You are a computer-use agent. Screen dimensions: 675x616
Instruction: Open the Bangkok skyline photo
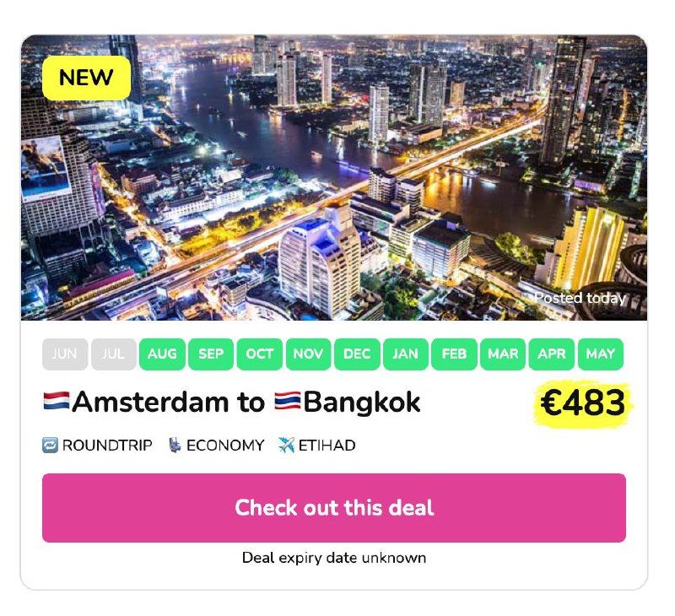coord(334,177)
